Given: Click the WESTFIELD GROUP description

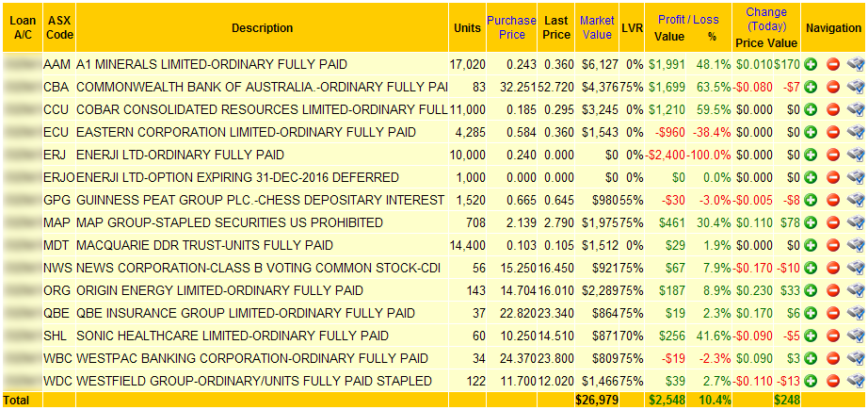Looking at the screenshot, I should click(253, 381).
